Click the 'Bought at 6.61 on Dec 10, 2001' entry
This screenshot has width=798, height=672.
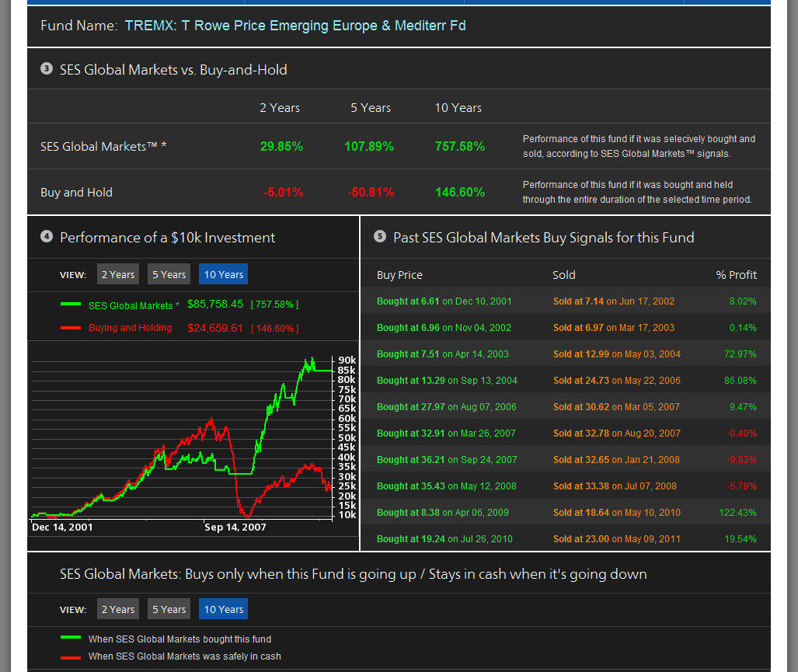tap(444, 301)
